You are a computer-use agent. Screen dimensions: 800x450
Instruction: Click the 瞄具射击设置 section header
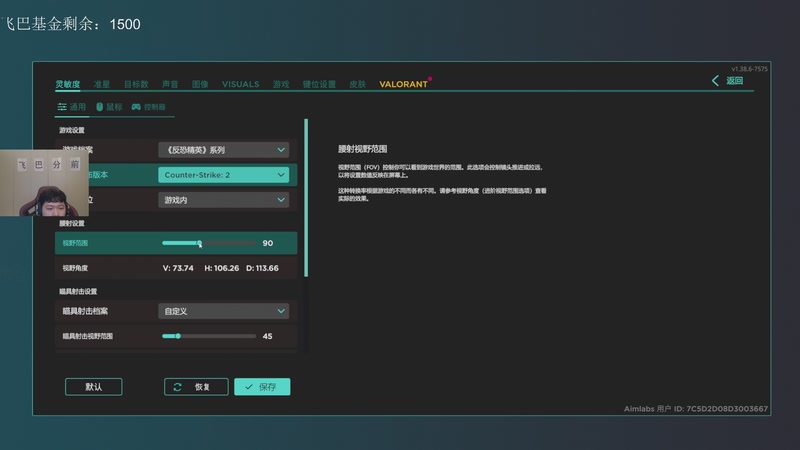tap(78, 292)
